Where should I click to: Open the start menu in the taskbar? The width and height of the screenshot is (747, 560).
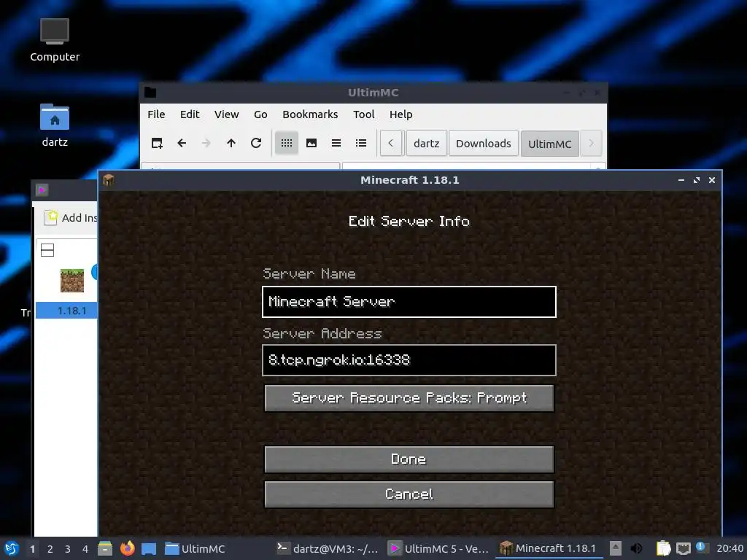tap(12, 548)
